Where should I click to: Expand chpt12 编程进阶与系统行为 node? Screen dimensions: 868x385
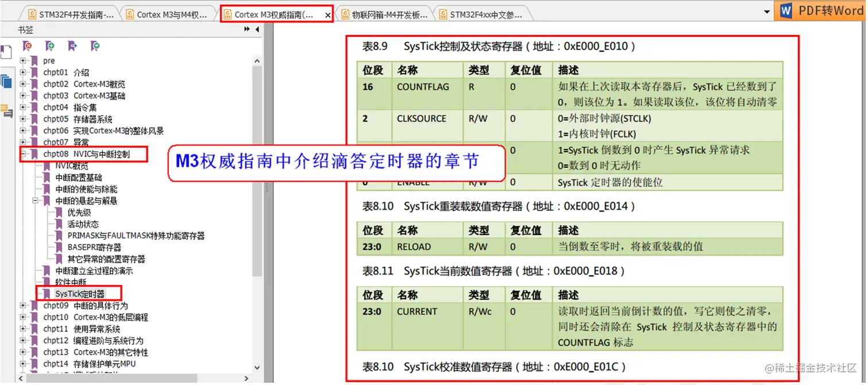click(23, 341)
